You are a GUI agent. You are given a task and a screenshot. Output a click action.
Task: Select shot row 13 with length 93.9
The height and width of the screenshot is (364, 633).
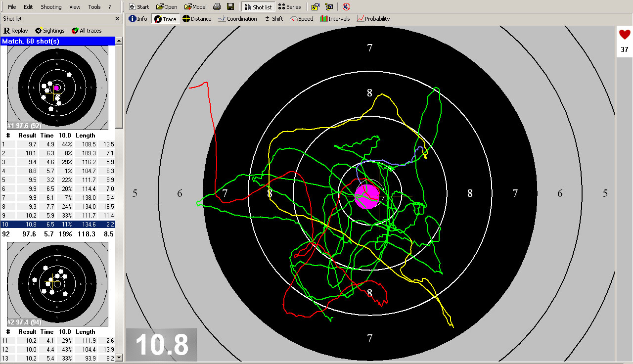click(x=57, y=359)
